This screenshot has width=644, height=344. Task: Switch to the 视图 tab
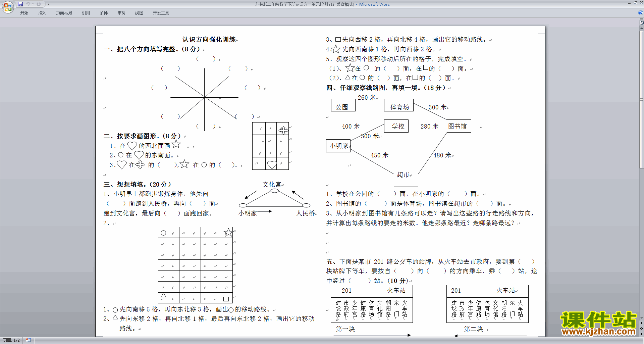pyautogui.click(x=139, y=13)
